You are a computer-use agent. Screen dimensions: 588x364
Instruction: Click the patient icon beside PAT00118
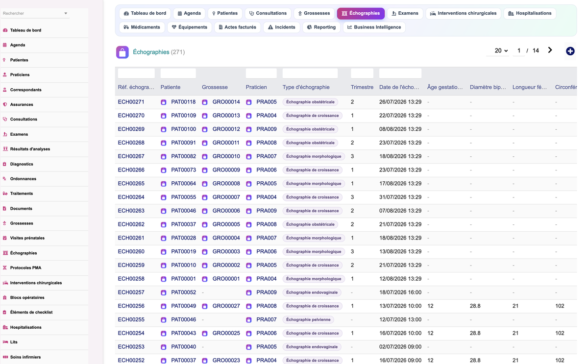click(x=164, y=102)
